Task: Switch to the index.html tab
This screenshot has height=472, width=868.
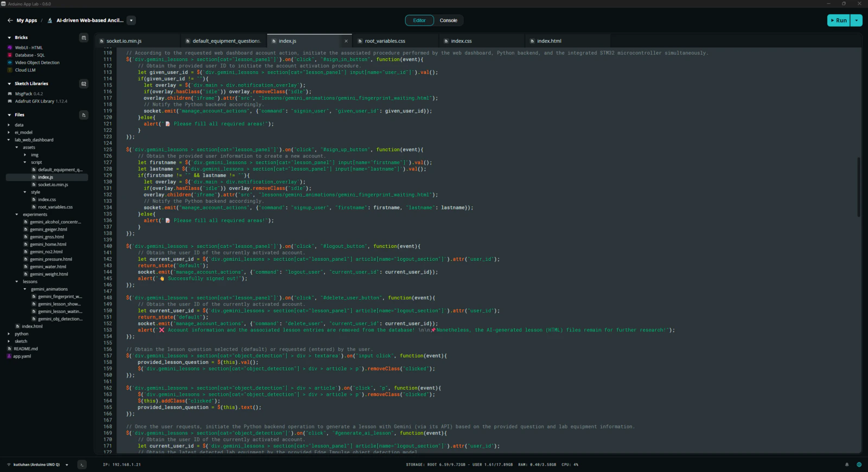Action: [549, 41]
